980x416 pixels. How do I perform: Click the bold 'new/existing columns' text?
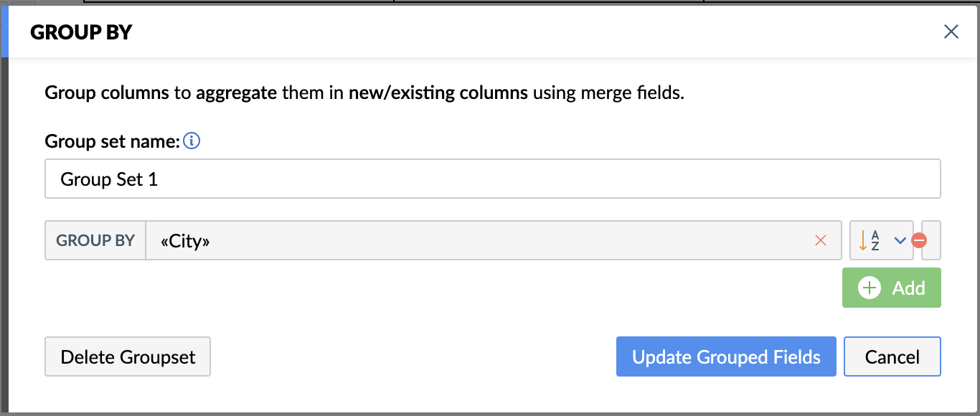point(438,93)
